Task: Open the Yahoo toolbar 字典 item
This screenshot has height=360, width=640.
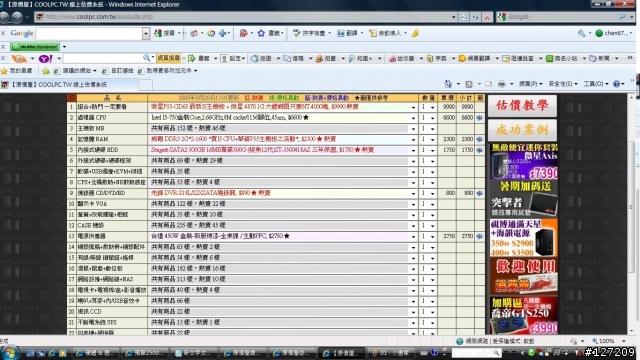Action: 437,59
